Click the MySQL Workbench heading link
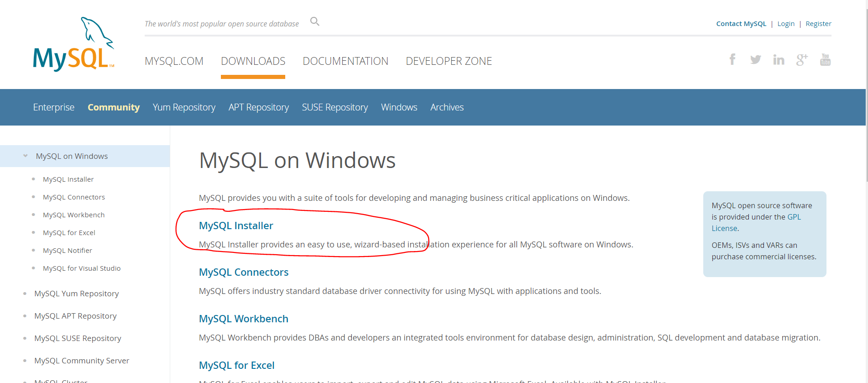This screenshot has height=383, width=868. (x=244, y=319)
